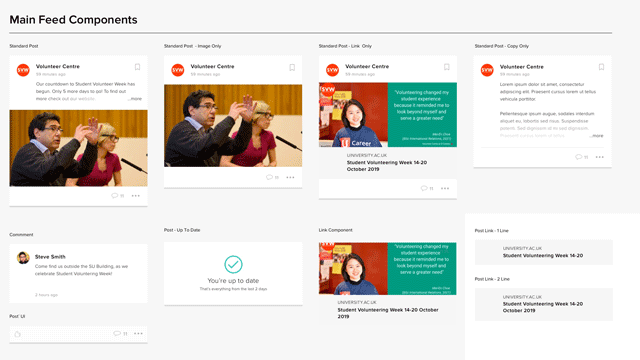Open Link Component preview image
Image resolution: width=640 pixels, height=360 pixels.
click(x=388, y=269)
